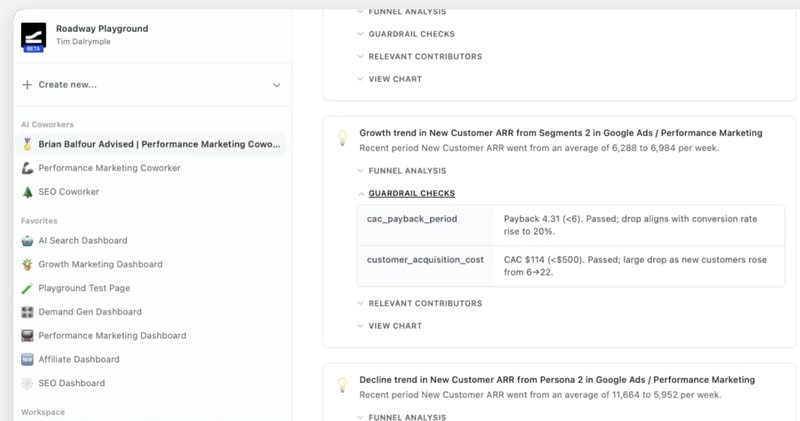Open the SEO Dashboard favorite

coord(71,383)
